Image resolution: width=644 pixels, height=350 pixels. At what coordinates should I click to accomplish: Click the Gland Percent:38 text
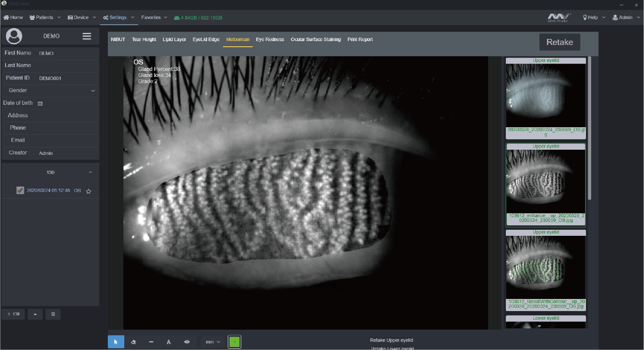point(159,69)
